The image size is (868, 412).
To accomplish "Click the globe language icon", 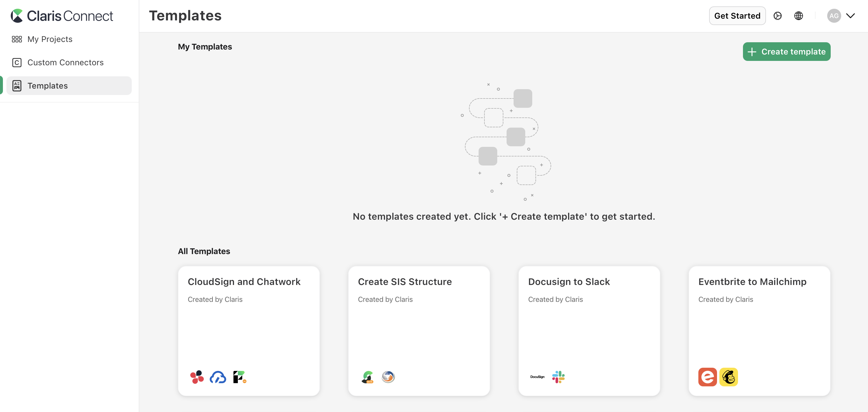I will click(x=798, y=16).
